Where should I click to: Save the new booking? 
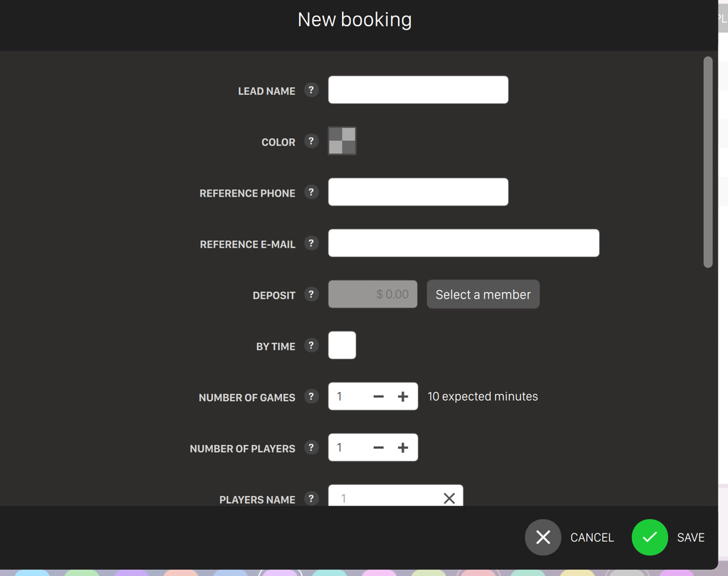click(x=650, y=537)
